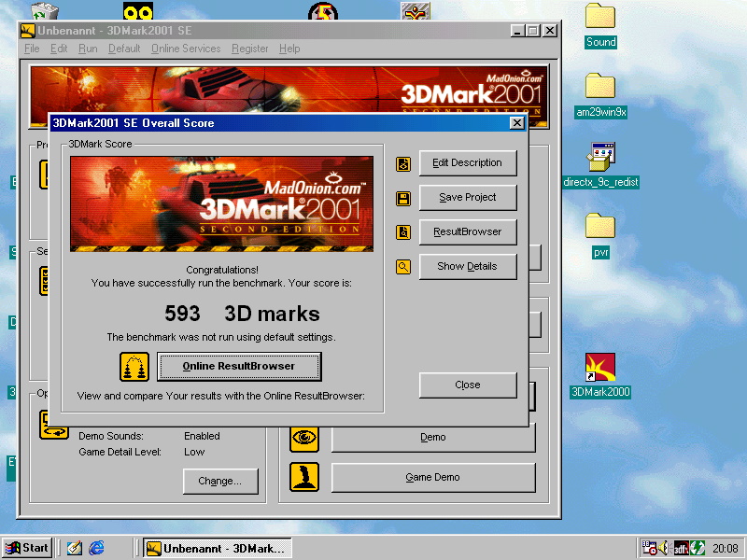Click the Demo button in main window

(x=433, y=437)
